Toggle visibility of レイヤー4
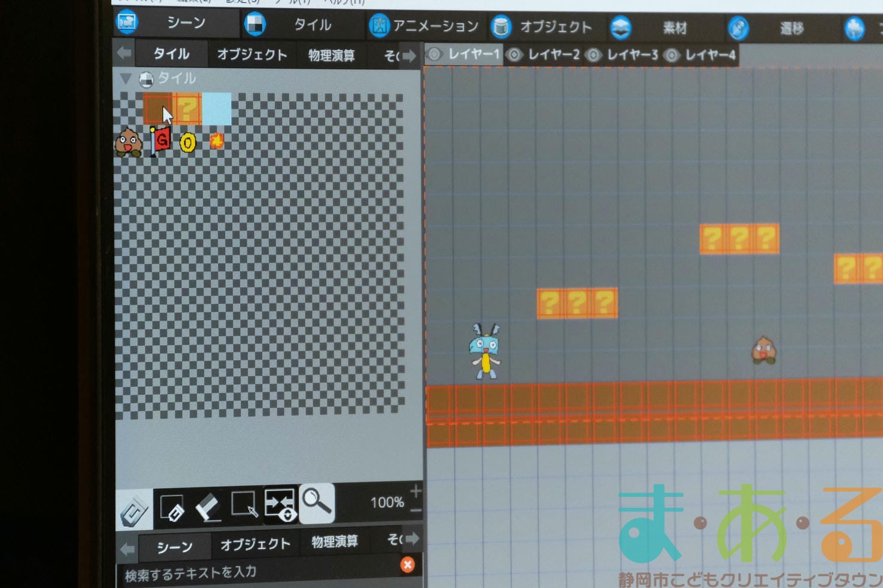Image resolution: width=883 pixels, height=588 pixels. 672,56
